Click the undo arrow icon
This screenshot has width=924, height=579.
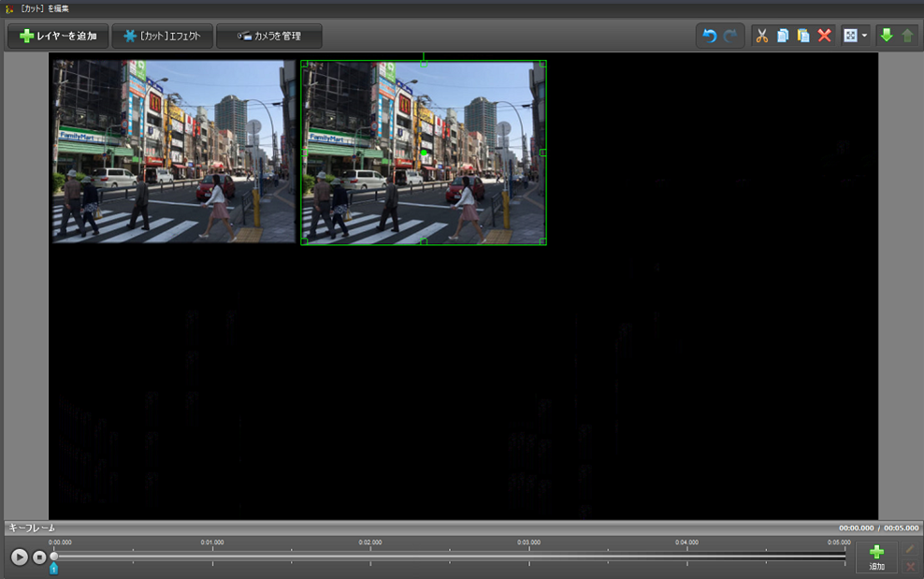(x=709, y=36)
